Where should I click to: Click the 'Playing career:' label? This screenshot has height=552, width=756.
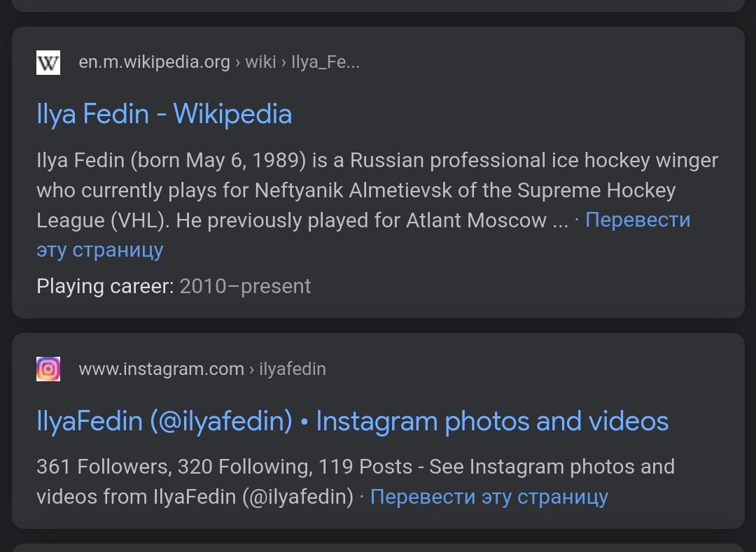[105, 287]
